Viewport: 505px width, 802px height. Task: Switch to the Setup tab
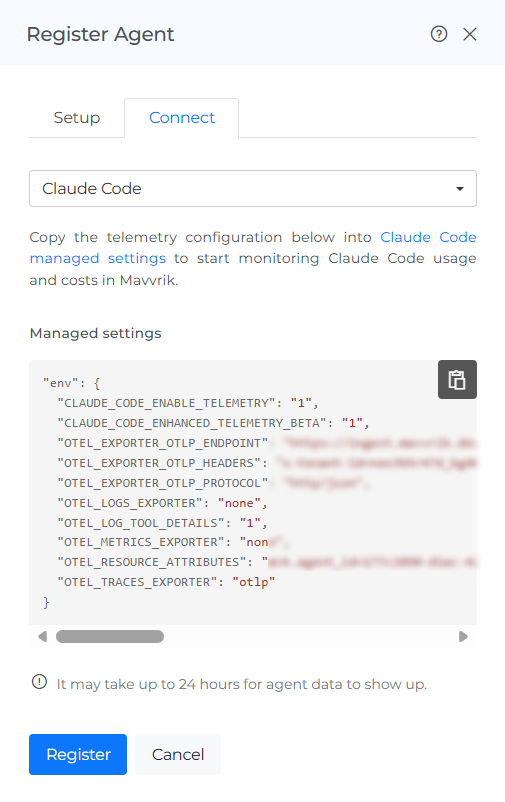point(77,118)
